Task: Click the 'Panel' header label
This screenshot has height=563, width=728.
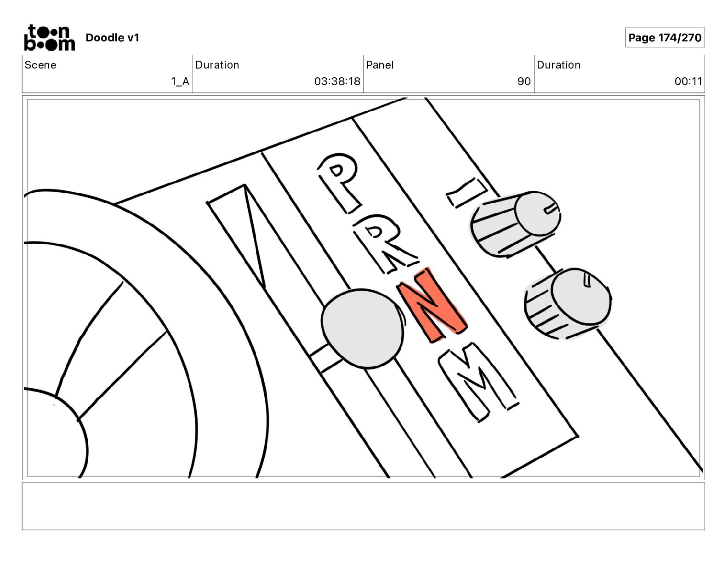Action: [x=380, y=65]
